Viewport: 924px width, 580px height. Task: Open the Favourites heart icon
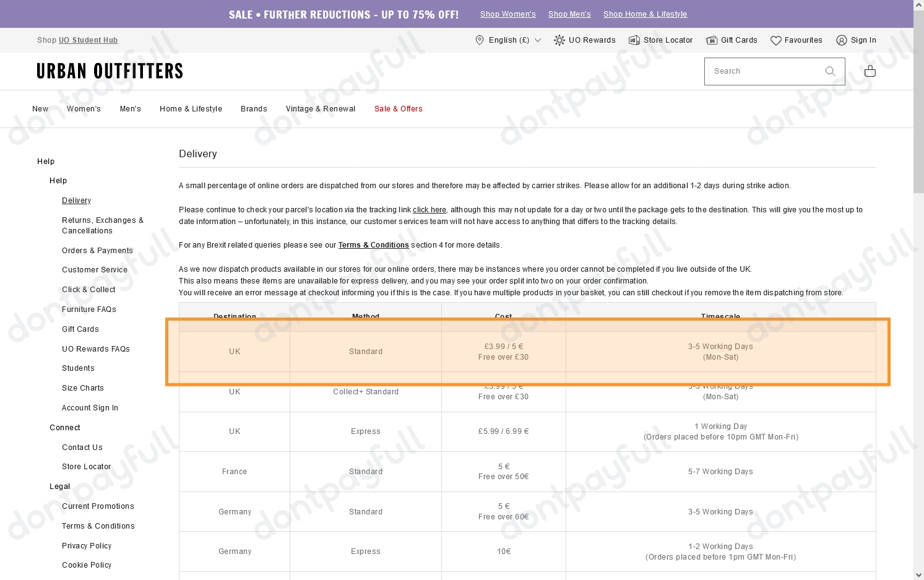click(x=776, y=40)
